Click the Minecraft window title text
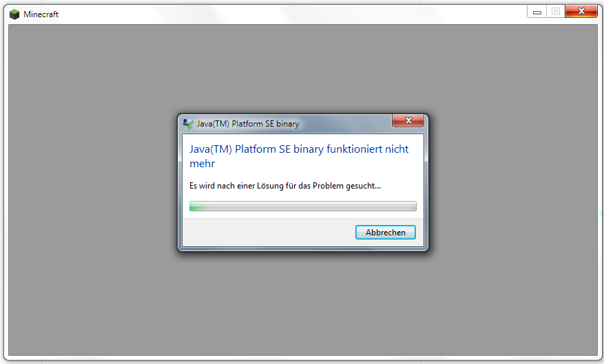604x364 pixels. pos(41,14)
